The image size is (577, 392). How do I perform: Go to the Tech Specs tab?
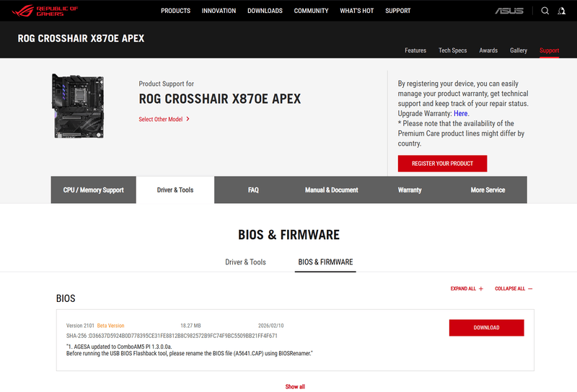point(453,50)
